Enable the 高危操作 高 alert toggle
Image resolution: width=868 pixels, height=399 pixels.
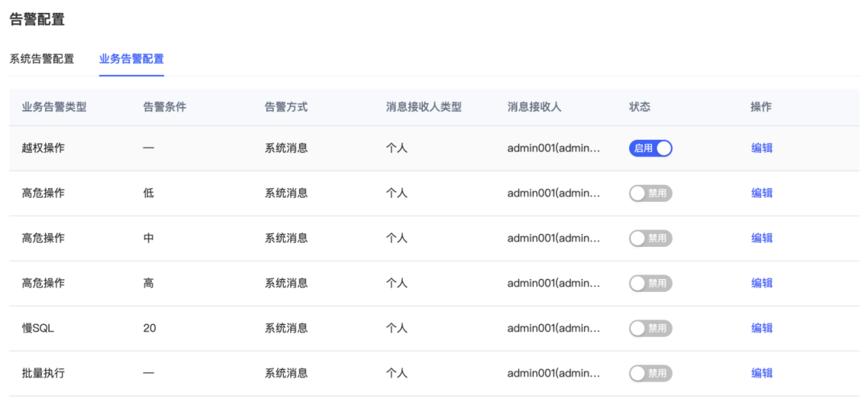click(650, 283)
